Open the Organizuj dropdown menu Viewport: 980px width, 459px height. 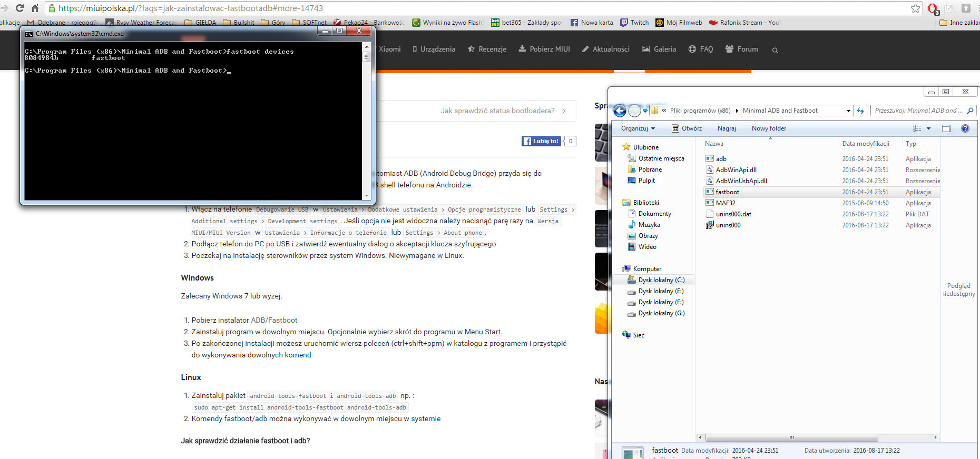tap(638, 128)
